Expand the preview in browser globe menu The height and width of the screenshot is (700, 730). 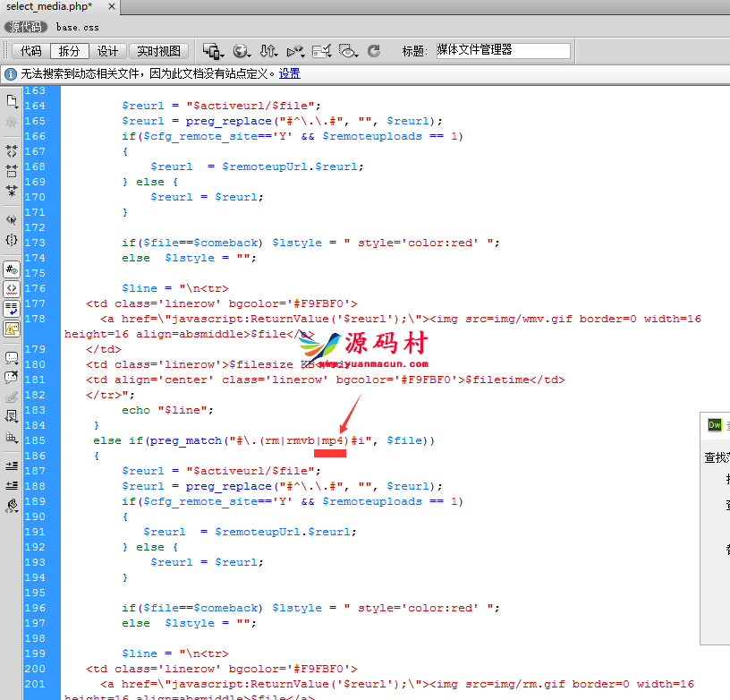(x=241, y=51)
